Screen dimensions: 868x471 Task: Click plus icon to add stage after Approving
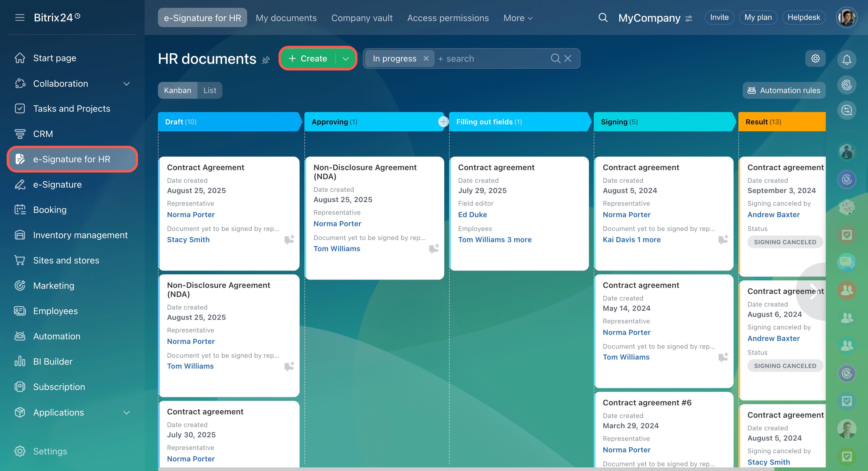[443, 122]
